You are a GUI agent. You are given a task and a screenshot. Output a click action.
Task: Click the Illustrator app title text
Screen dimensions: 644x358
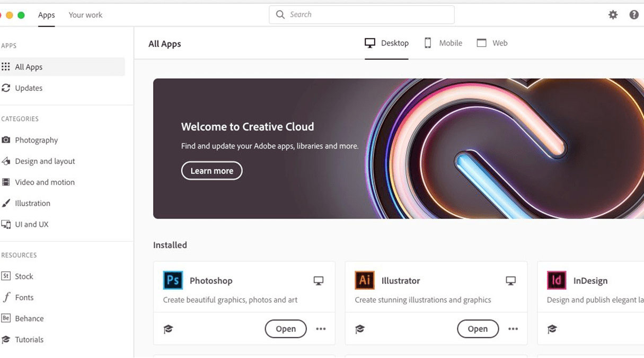[x=401, y=281]
